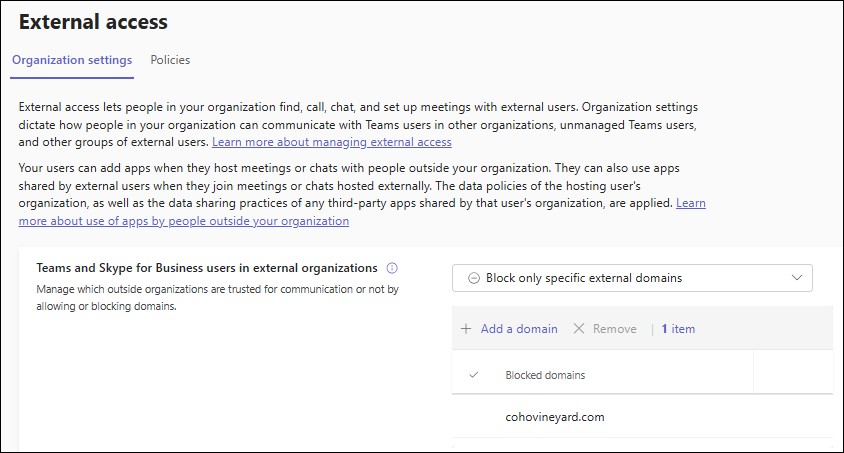Click the Blocked domains column header
Viewport: 844px width, 453px height.
coord(545,375)
